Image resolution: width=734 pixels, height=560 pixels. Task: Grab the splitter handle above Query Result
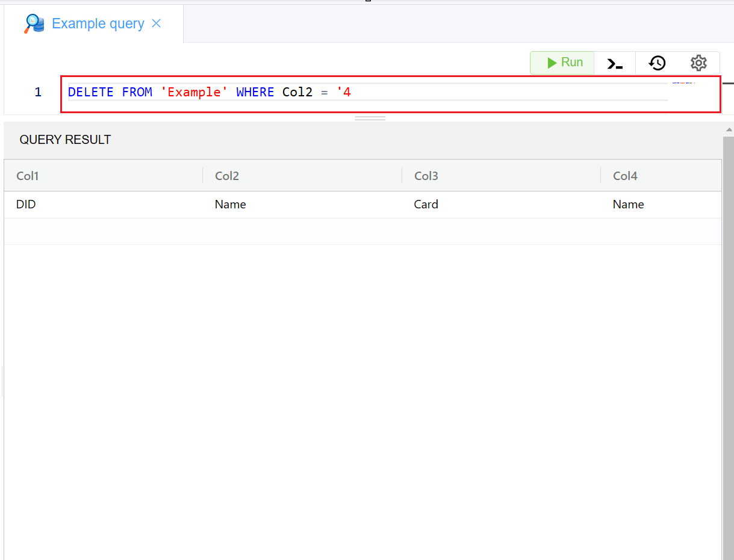(x=370, y=119)
